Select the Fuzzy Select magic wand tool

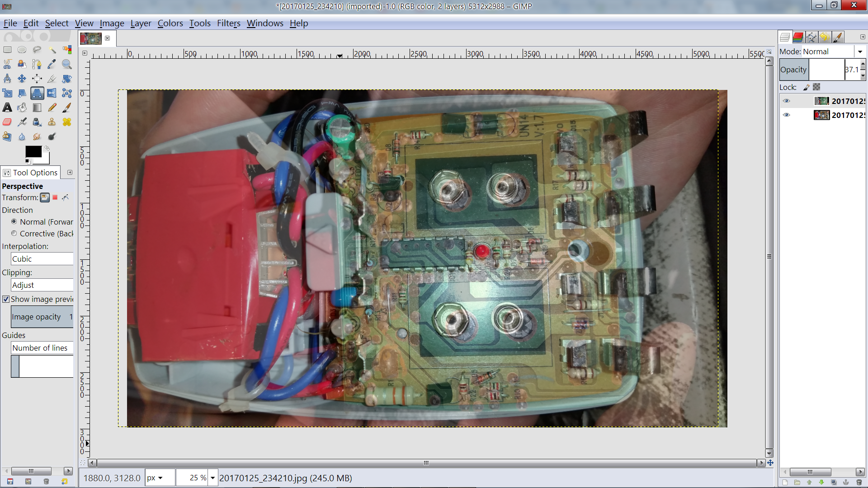52,50
